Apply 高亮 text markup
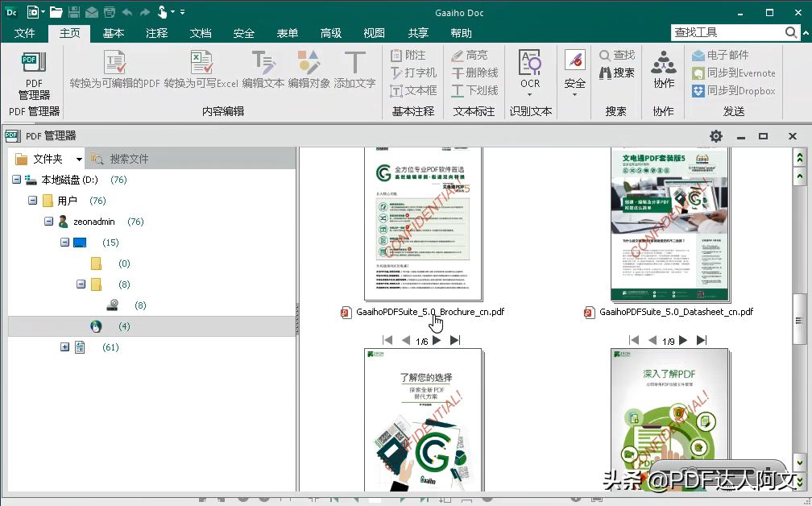 point(469,55)
